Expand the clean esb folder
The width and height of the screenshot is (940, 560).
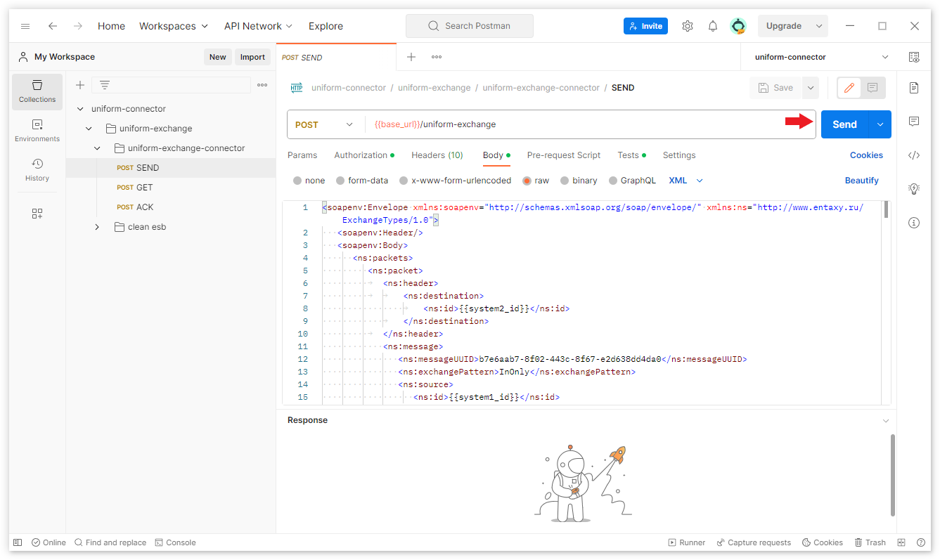[97, 227]
